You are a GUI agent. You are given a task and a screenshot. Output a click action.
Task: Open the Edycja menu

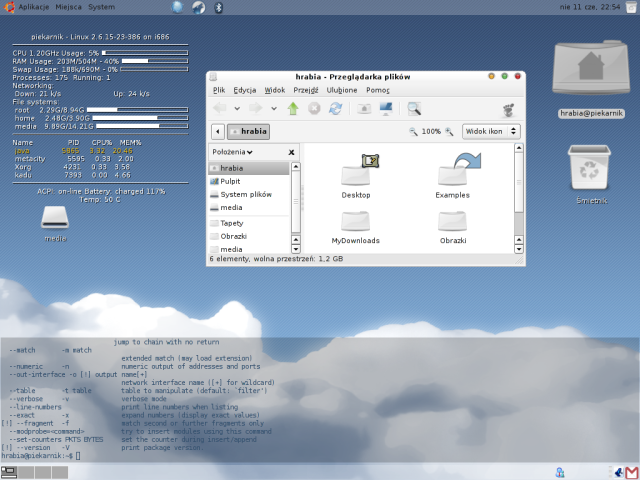point(244,90)
